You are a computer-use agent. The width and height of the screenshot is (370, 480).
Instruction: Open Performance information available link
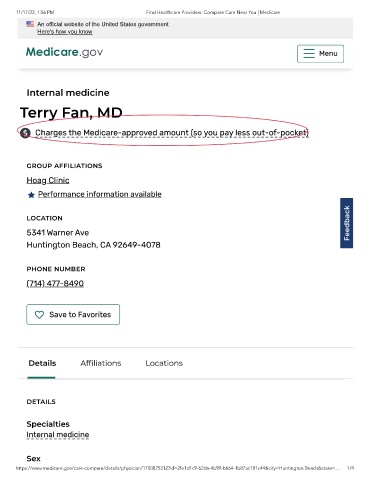click(100, 194)
